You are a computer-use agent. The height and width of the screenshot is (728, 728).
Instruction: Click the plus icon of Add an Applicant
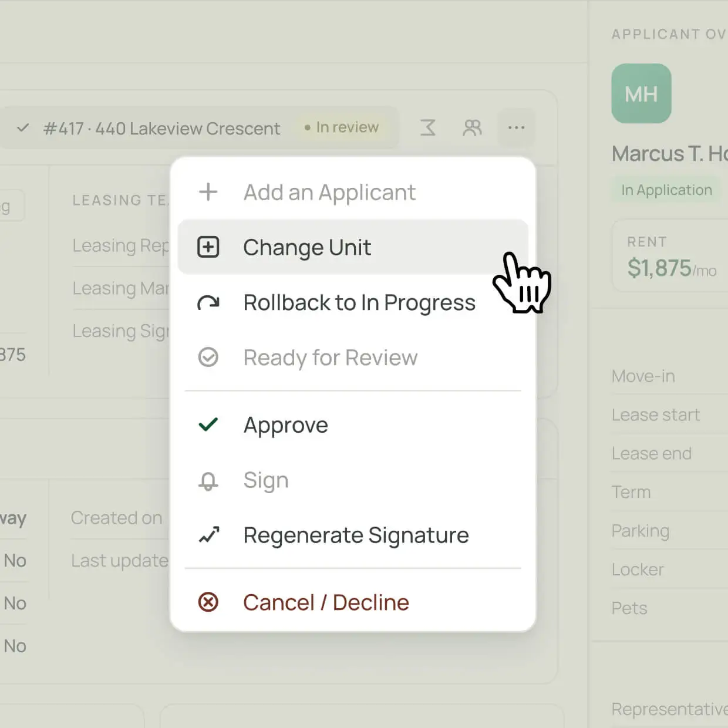click(208, 192)
